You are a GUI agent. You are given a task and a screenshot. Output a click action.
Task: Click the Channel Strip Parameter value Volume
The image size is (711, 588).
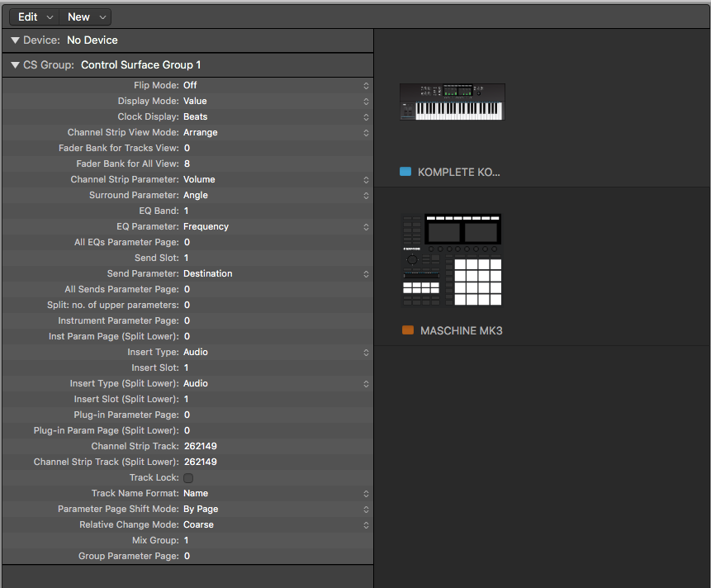pyautogui.click(x=199, y=179)
